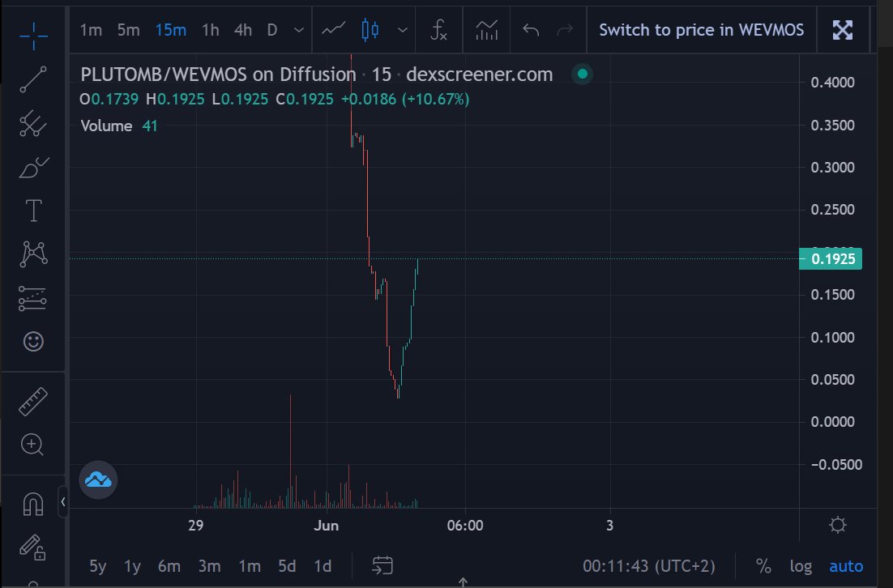Click the 0.1925 current price label
893x588 pixels.
click(x=831, y=259)
